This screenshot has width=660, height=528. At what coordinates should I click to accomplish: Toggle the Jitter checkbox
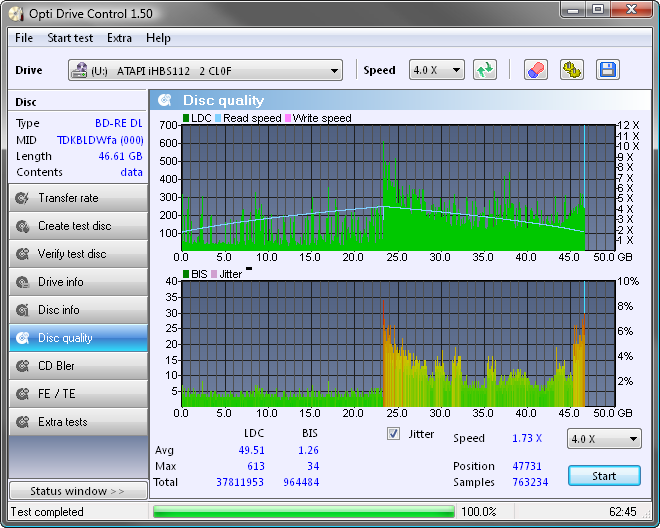tap(393, 434)
